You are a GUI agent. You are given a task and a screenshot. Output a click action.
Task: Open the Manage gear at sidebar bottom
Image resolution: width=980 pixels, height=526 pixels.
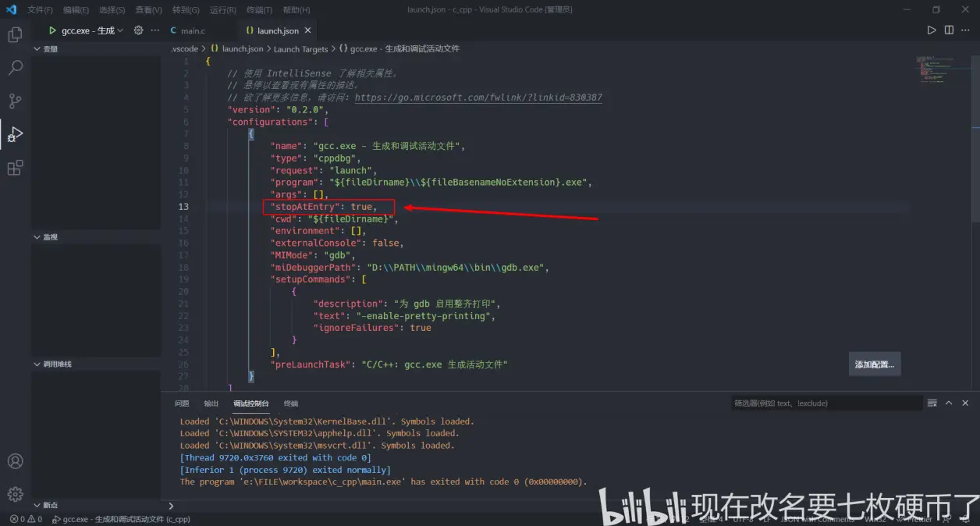coord(15,494)
